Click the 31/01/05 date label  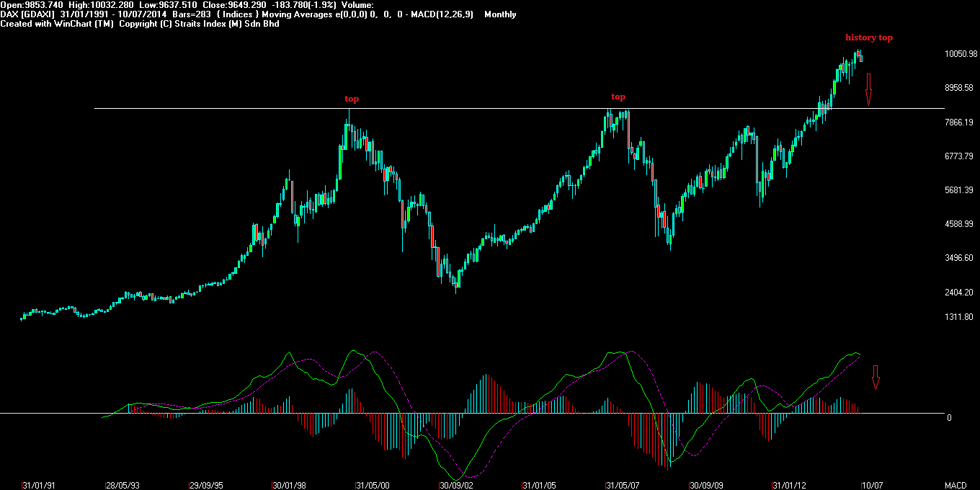pyautogui.click(x=540, y=485)
